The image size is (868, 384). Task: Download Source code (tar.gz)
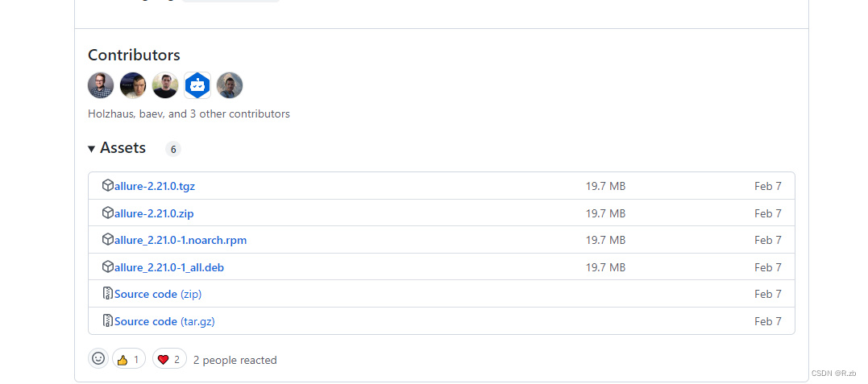(x=164, y=321)
